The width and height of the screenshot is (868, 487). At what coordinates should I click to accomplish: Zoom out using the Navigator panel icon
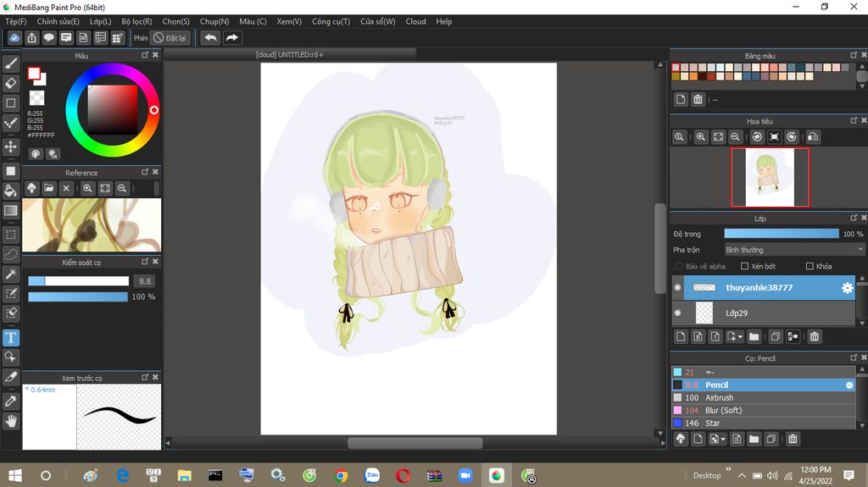point(735,136)
